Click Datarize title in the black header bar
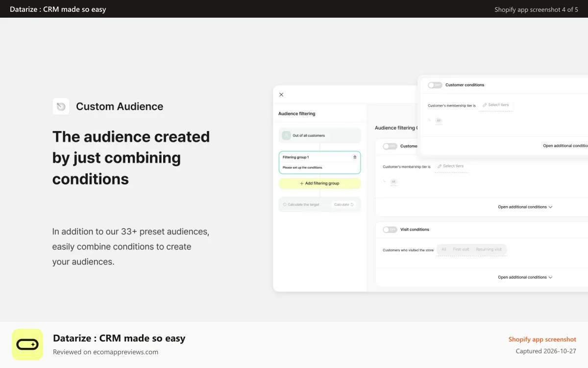This screenshot has width=588, height=368. pyautogui.click(x=58, y=9)
